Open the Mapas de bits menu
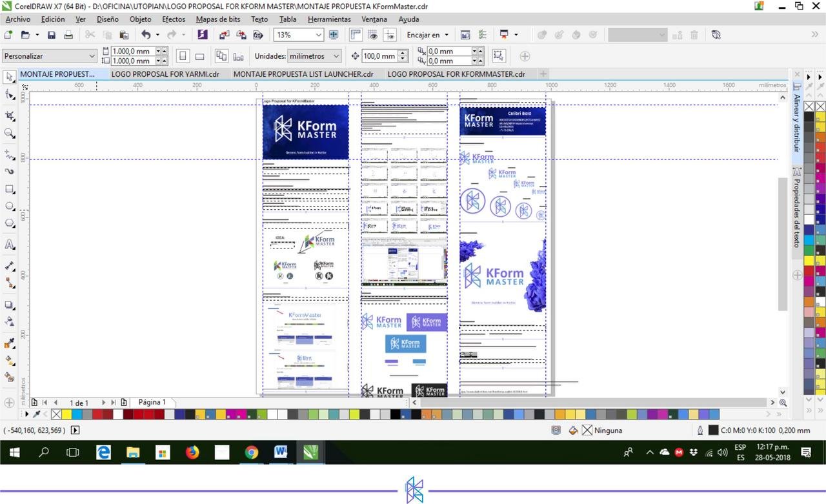Screen dimensions: 826x504 tap(217, 19)
